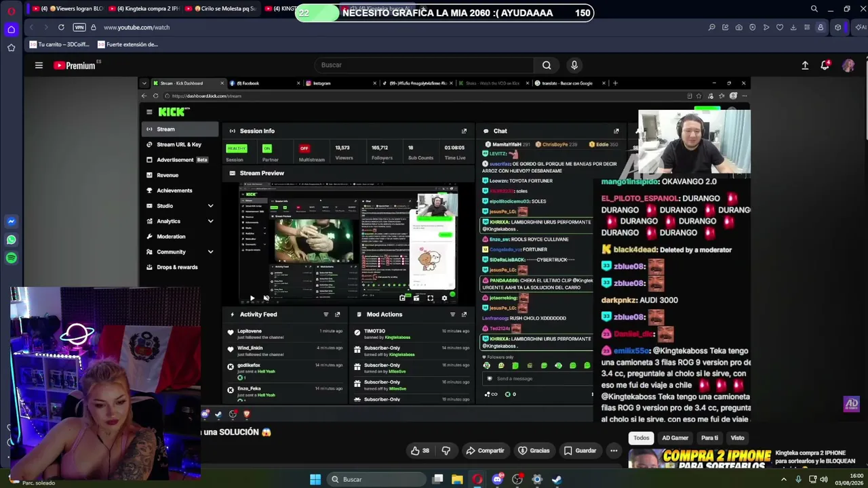Screen dimensions: 868x488
Task: Pop out the Session Info panel
Action: click(x=464, y=131)
